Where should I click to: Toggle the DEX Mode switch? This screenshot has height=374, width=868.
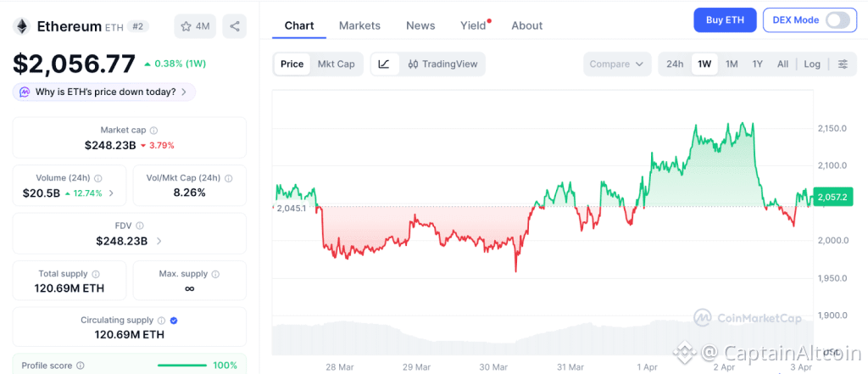pos(837,20)
